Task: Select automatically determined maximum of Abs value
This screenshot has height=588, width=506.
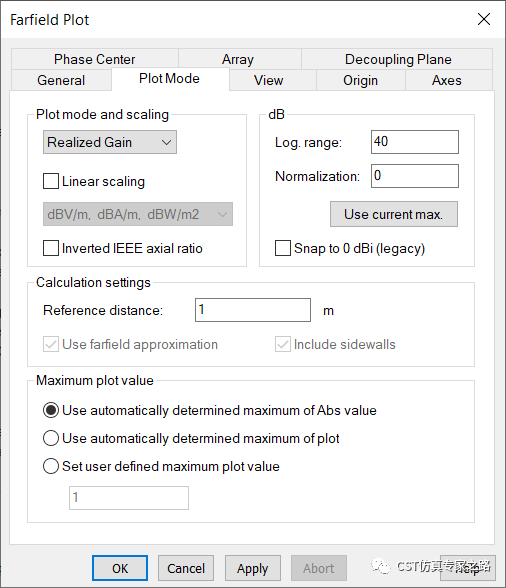Action: (51, 410)
